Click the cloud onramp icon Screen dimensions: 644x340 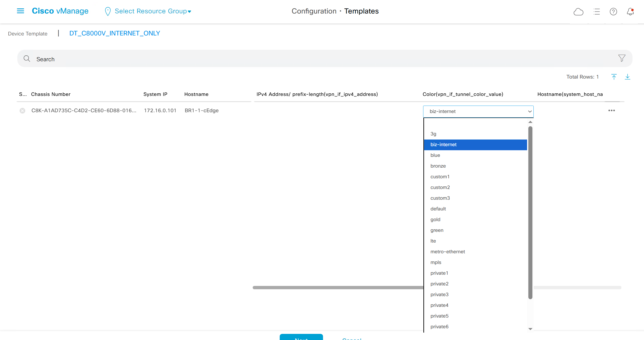(x=578, y=12)
